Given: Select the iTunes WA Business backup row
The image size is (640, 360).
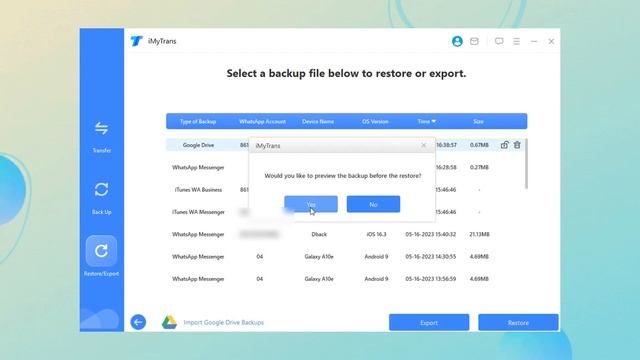Looking at the screenshot, I should coord(345,190).
